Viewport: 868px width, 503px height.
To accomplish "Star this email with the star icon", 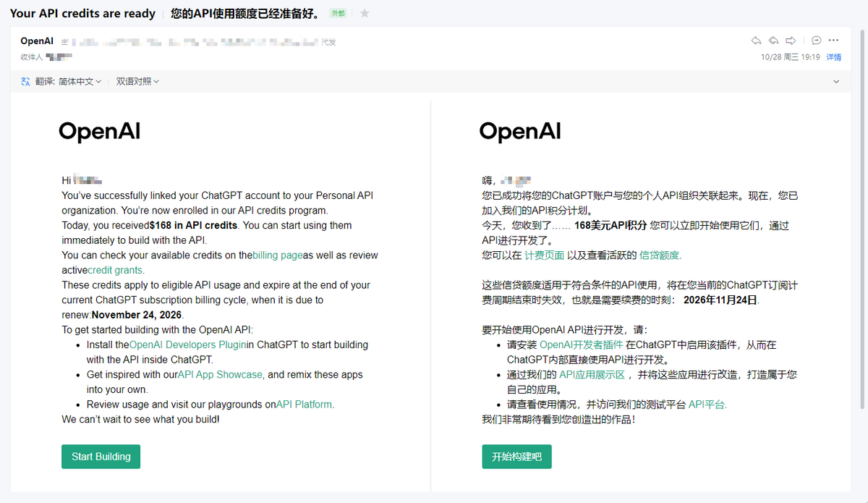I will point(365,13).
